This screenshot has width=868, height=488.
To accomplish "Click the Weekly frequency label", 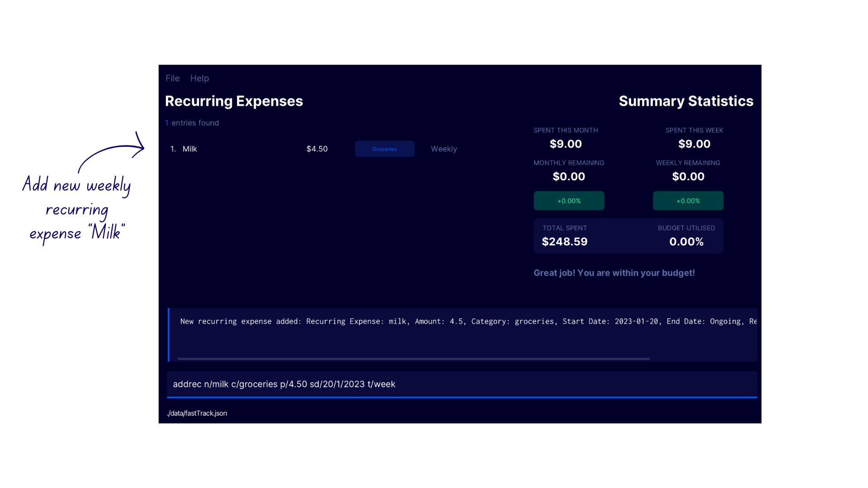I will [x=443, y=149].
